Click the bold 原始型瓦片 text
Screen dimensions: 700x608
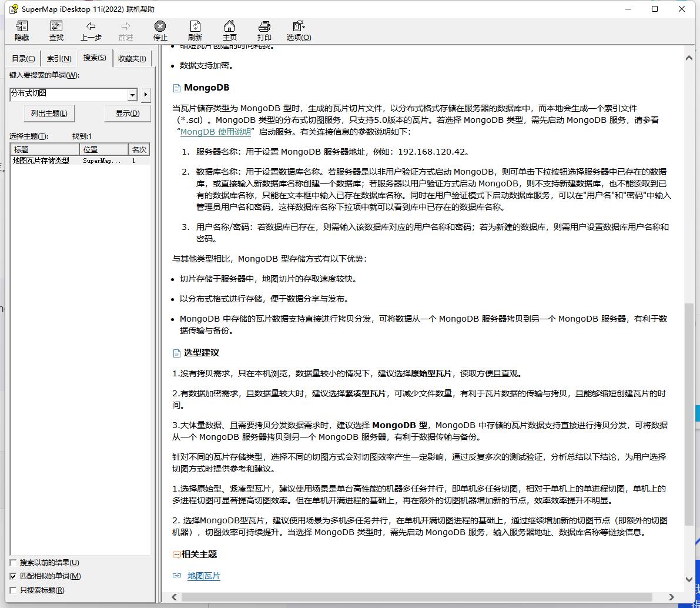[x=431, y=373]
